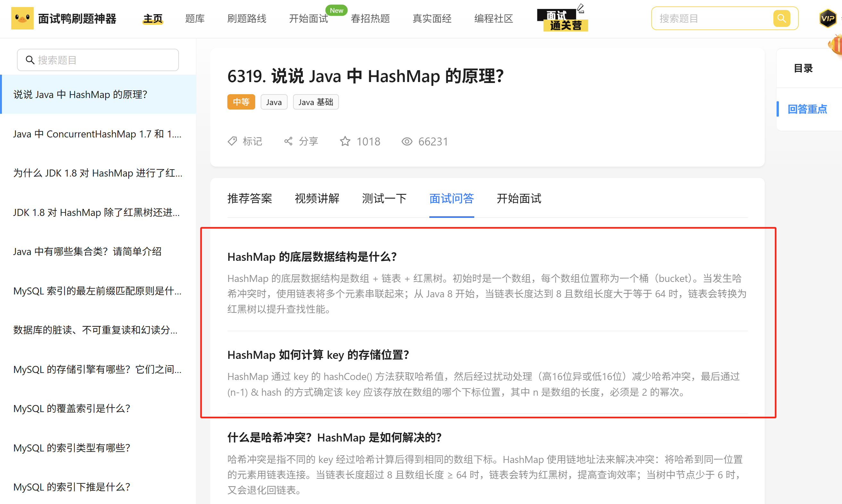Click the 标记 tag icon
842x504 pixels.
232,141
